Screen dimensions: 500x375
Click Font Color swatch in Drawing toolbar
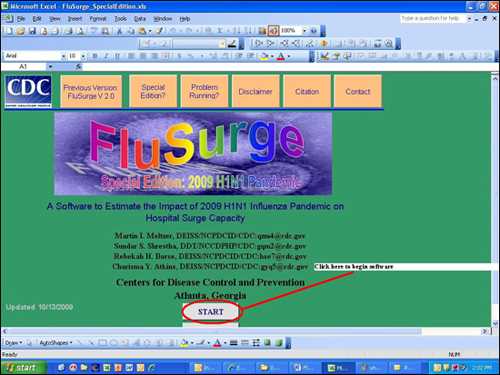point(217,342)
